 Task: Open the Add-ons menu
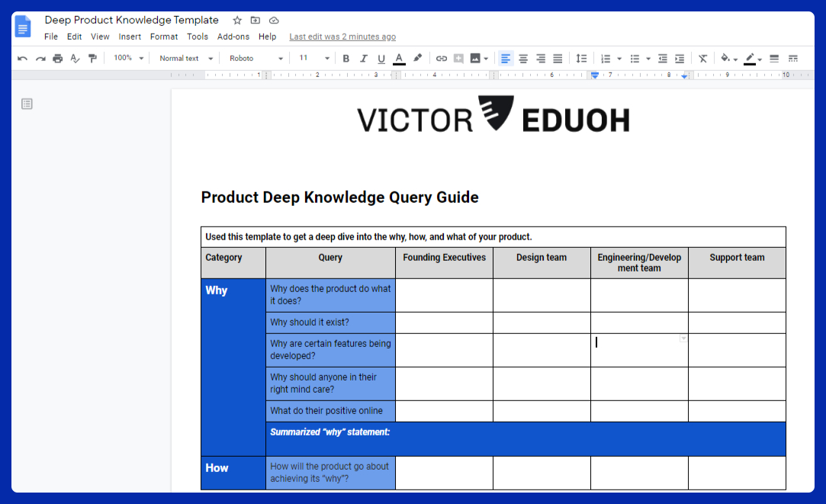[x=233, y=37]
